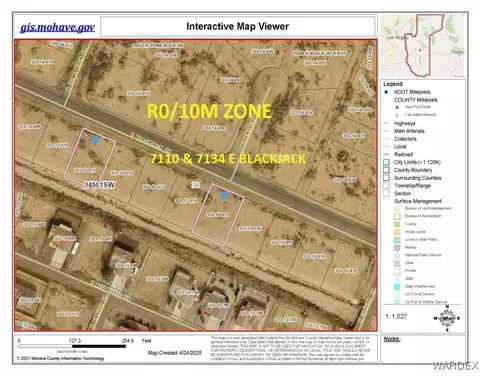Image resolution: width=480 pixels, height=376 pixels.
Task: Click the ADOT Mileposts dot symbol
Action: click(386, 92)
